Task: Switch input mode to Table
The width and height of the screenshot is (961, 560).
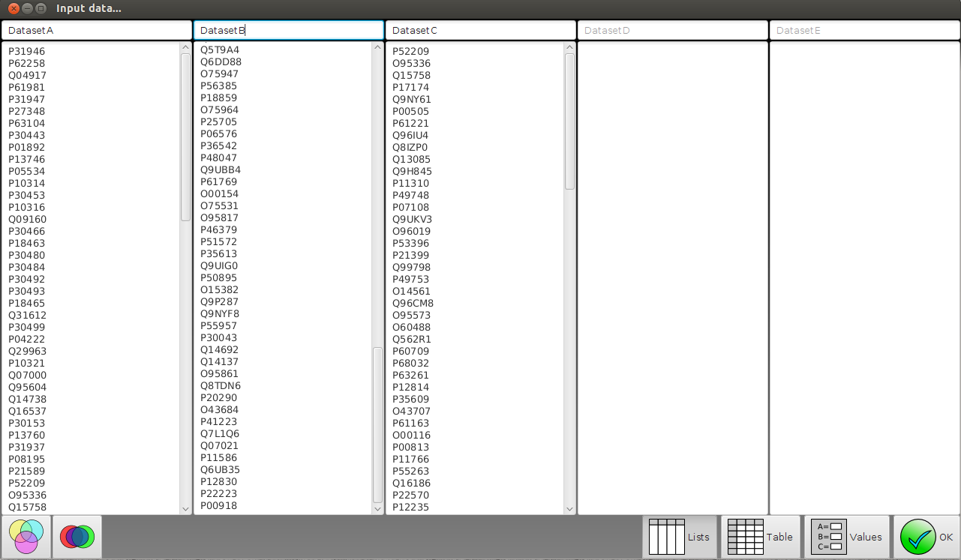Action: 761,537
